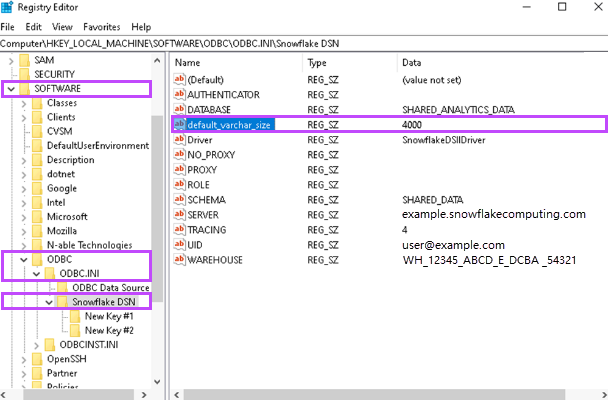The height and width of the screenshot is (400, 608).
Task: Open the File menu
Action: coord(7,27)
